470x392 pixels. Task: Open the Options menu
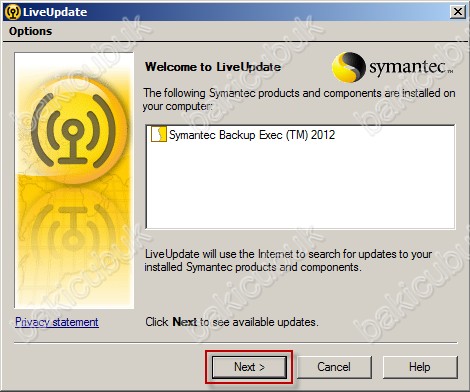(x=30, y=31)
